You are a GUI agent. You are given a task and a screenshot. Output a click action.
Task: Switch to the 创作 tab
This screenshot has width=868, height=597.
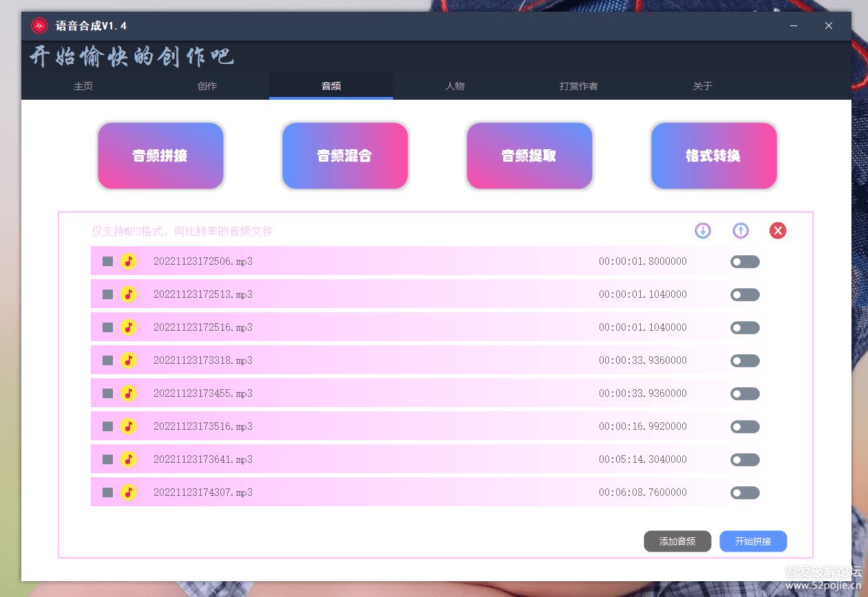click(207, 86)
